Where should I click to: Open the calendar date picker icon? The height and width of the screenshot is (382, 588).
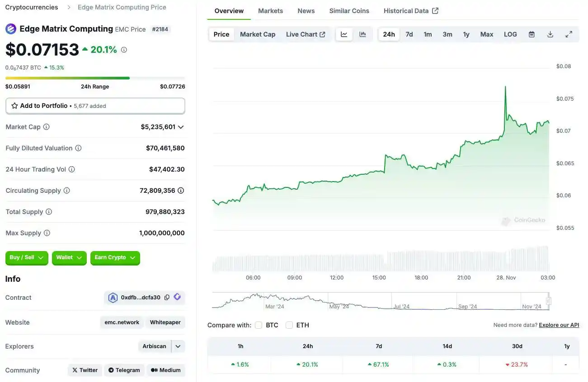click(532, 34)
